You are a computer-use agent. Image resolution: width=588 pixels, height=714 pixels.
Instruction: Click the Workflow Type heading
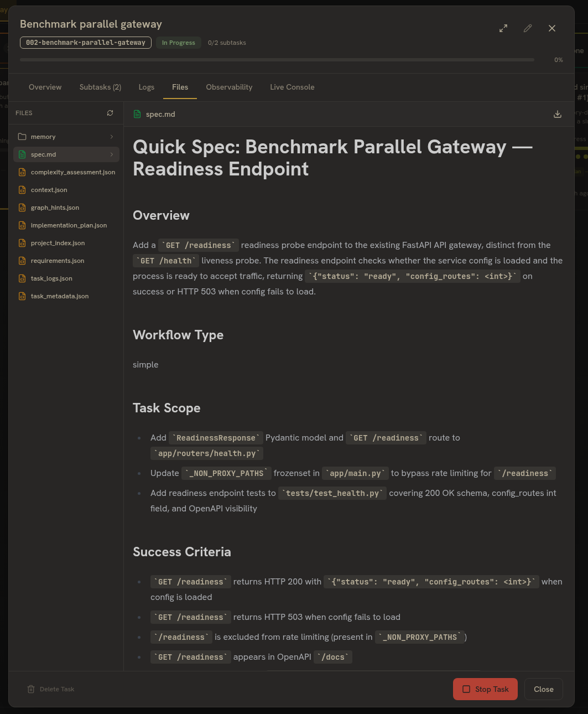pyautogui.click(x=178, y=335)
